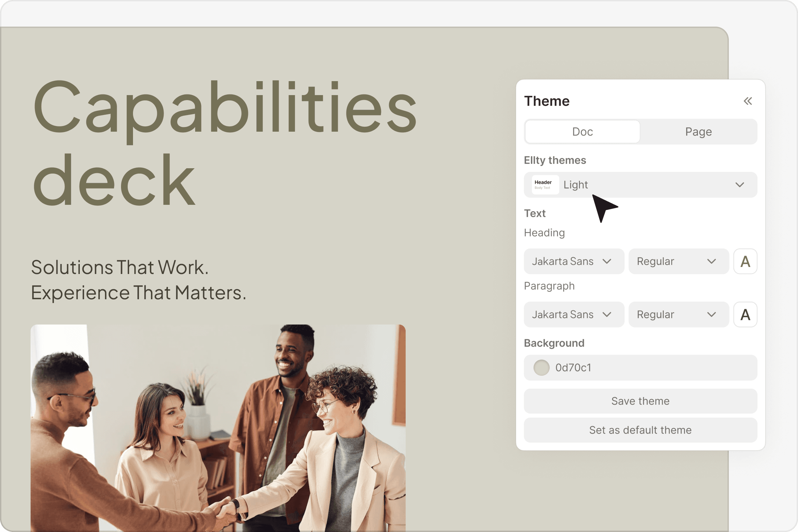Click the Background hex field 0d70c1

pos(641,367)
